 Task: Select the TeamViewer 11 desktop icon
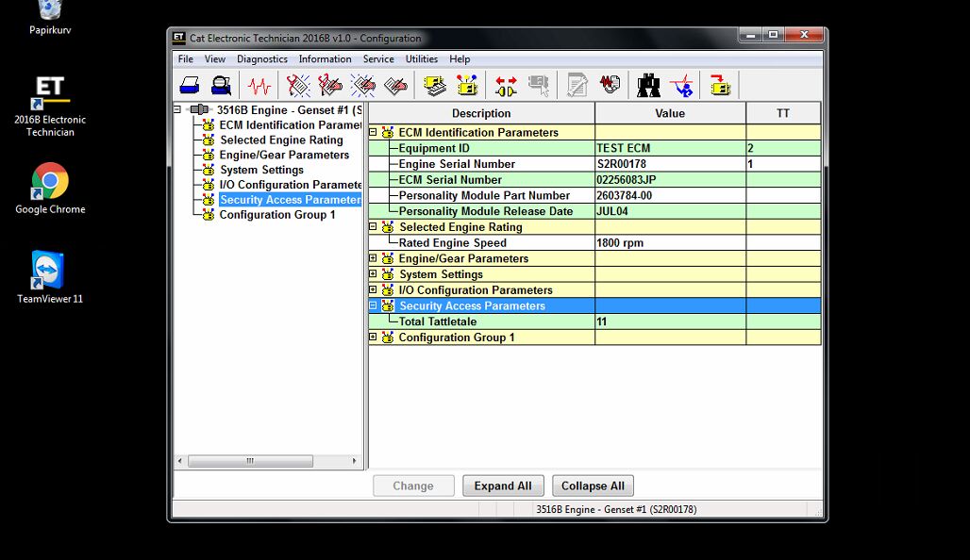coord(49,277)
